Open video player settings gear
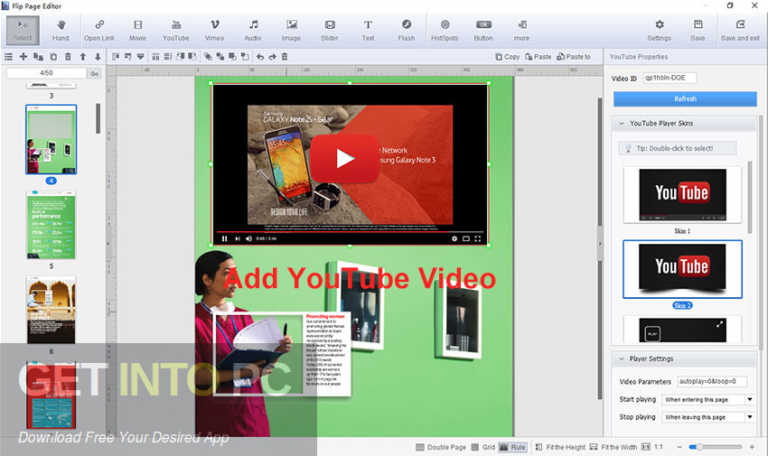This screenshot has height=456, width=768. point(454,239)
